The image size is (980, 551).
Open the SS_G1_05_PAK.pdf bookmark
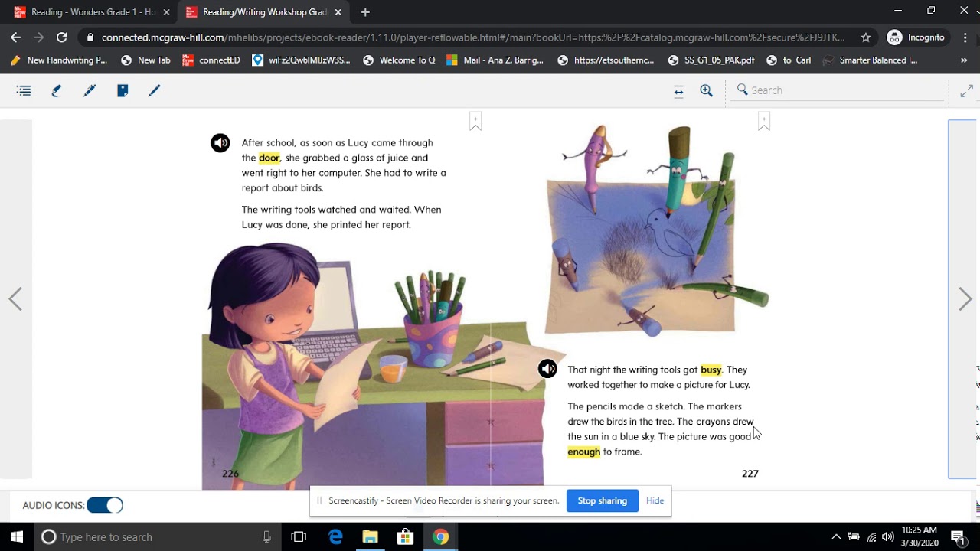[711, 60]
